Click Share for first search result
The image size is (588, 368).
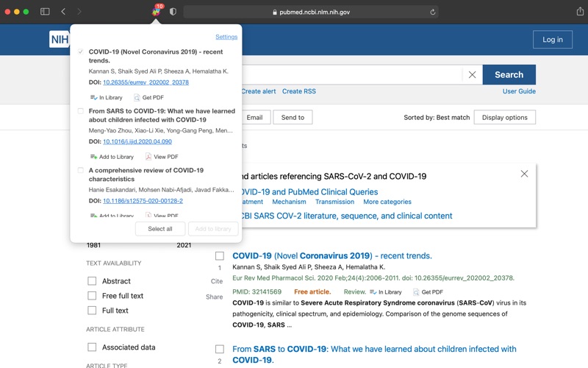coord(214,297)
